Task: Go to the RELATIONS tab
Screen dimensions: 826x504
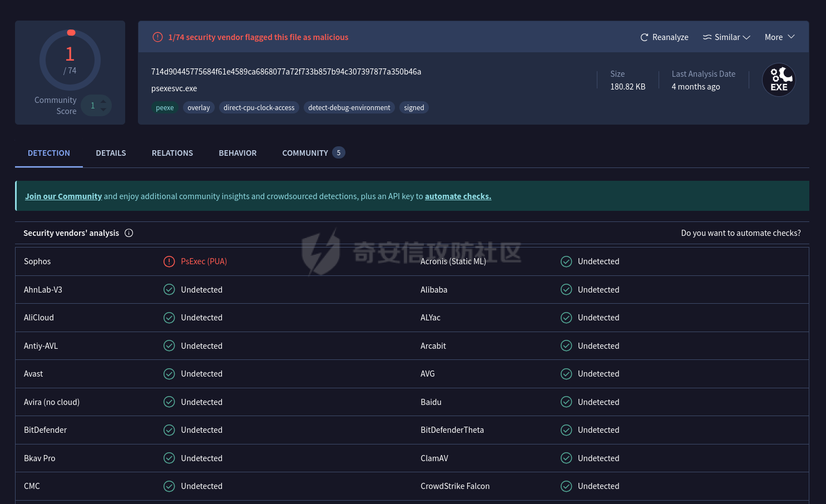Action: coord(172,153)
